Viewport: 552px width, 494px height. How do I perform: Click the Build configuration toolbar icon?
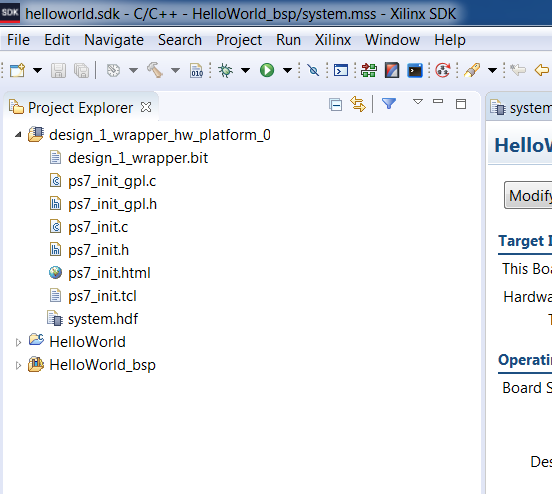113,70
